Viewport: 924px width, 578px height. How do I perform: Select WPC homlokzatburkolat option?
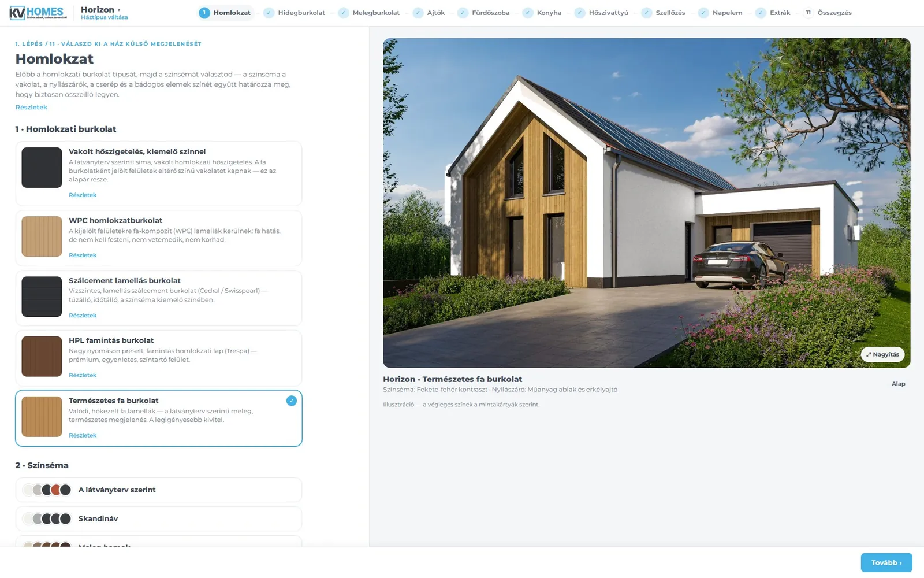point(159,238)
